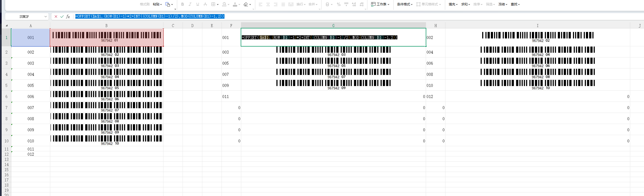Click the 填充 fill button
The image size is (644, 196).
click(x=453, y=4)
